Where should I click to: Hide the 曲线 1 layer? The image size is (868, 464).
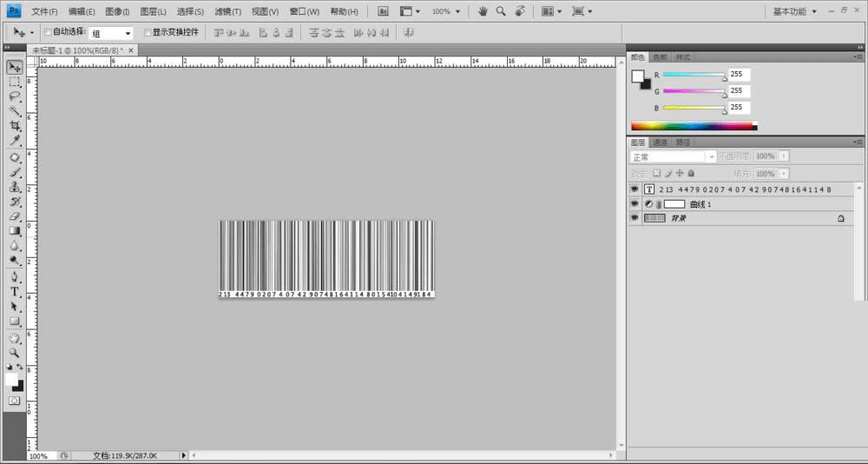coord(635,204)
